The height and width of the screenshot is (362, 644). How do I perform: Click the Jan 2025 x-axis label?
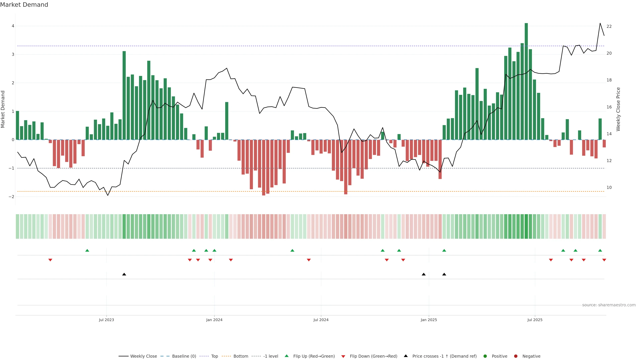point(429,320)
